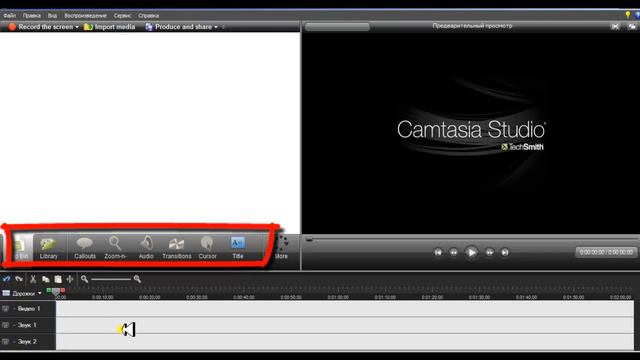Click the Split clip icon
The image size is (640, 360).
(x=70, y=279)
